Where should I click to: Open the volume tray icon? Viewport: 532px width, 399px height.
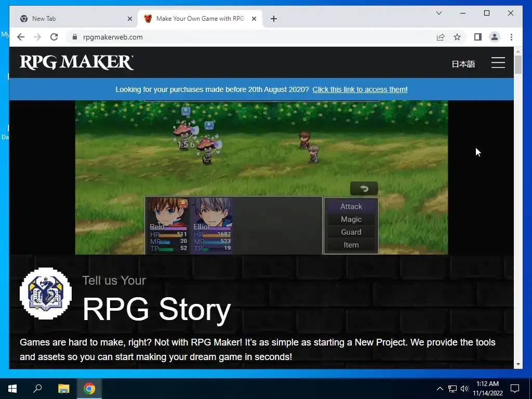[464, 389]
